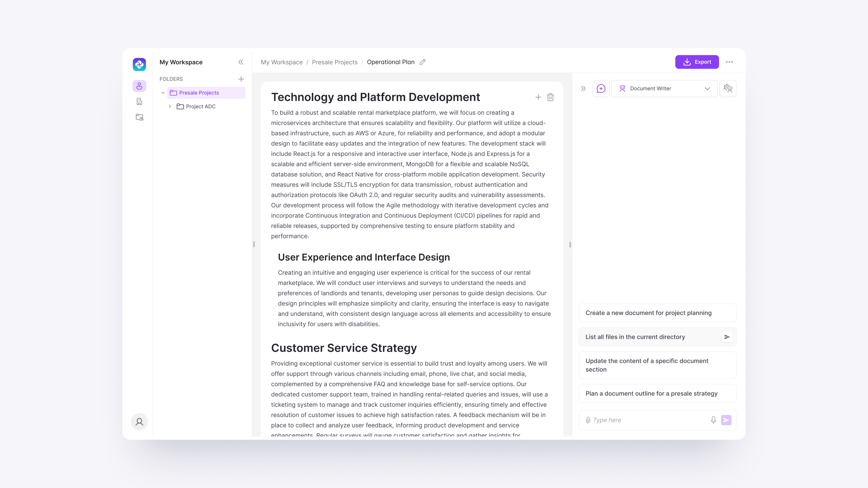Image resolution: width=868 pixels, height=488 pixels.
Task: Click the user profile avatar
Action: (x=139, y=422)
